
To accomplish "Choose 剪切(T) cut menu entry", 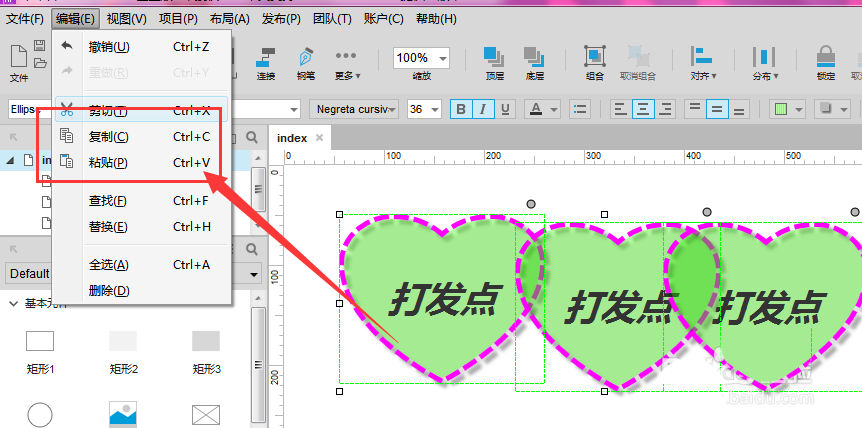I will point(141,111).
